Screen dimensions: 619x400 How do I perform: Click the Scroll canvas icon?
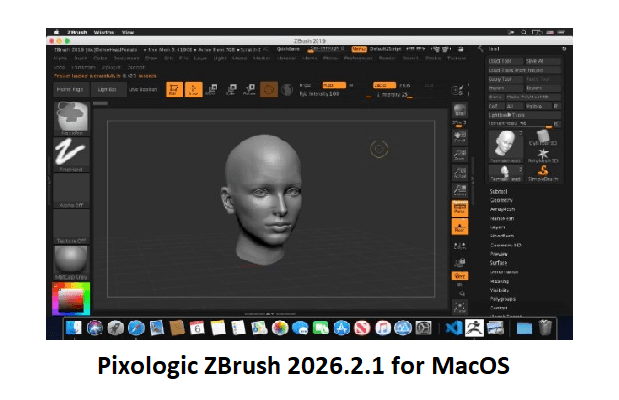[460, 137]
